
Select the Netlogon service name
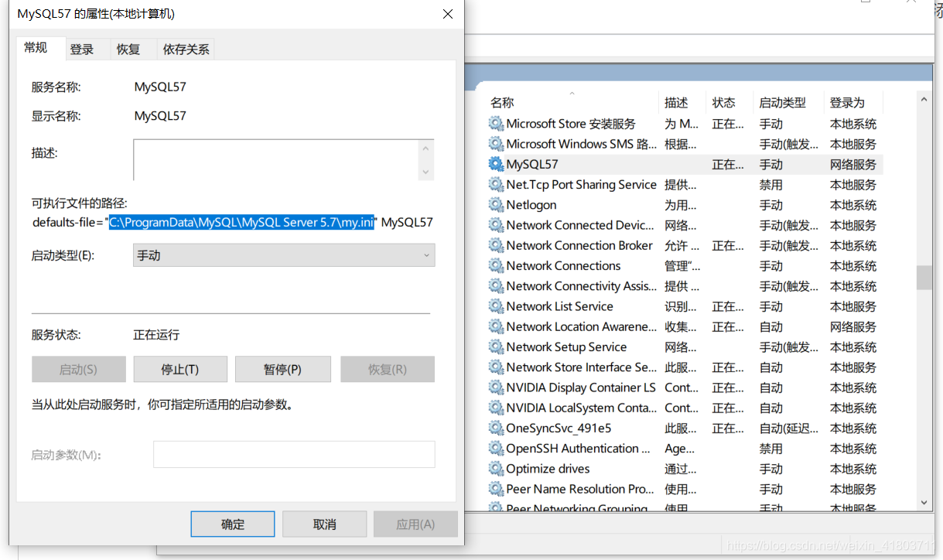[x=531, y=205]
